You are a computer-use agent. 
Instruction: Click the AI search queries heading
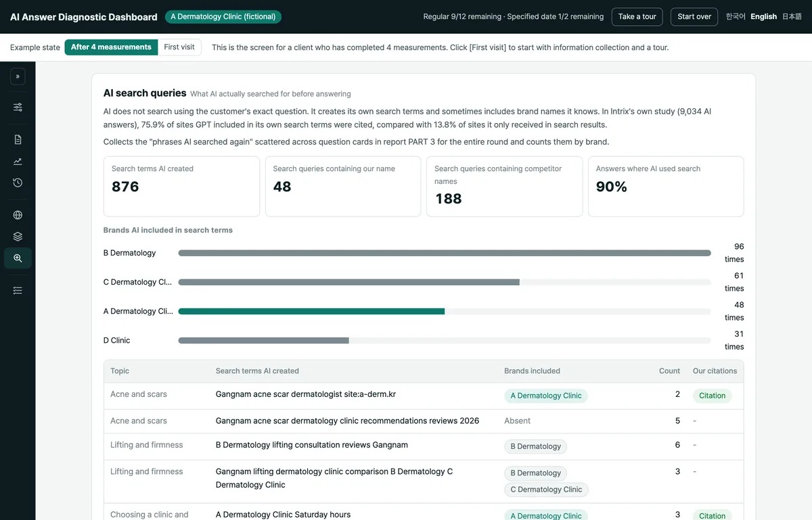click(x=145, y=93)
